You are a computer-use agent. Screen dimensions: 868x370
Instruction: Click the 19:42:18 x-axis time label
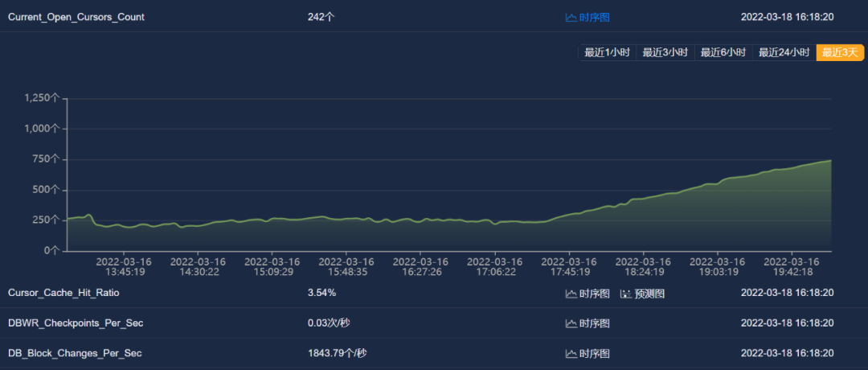pos(792,272)
